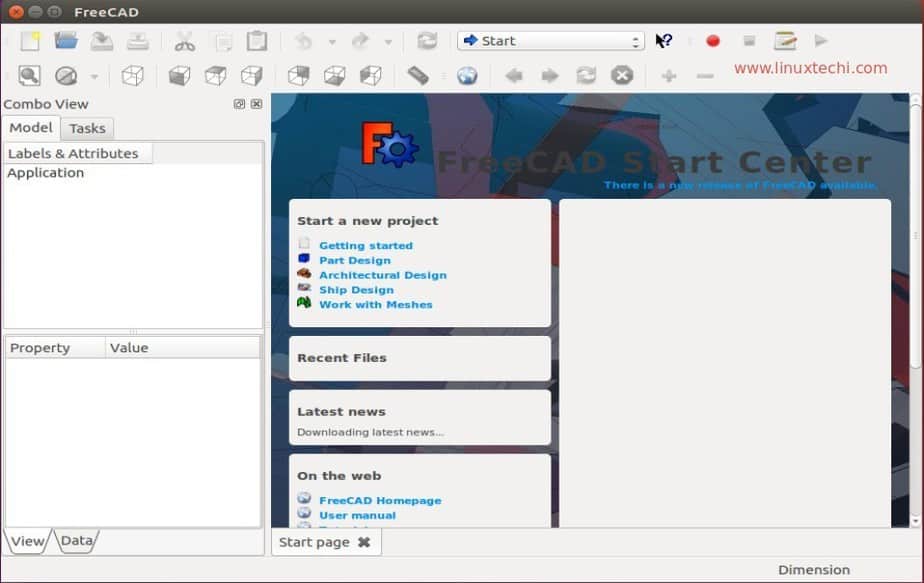Click the Refresh recompute icon

point(427,41)
